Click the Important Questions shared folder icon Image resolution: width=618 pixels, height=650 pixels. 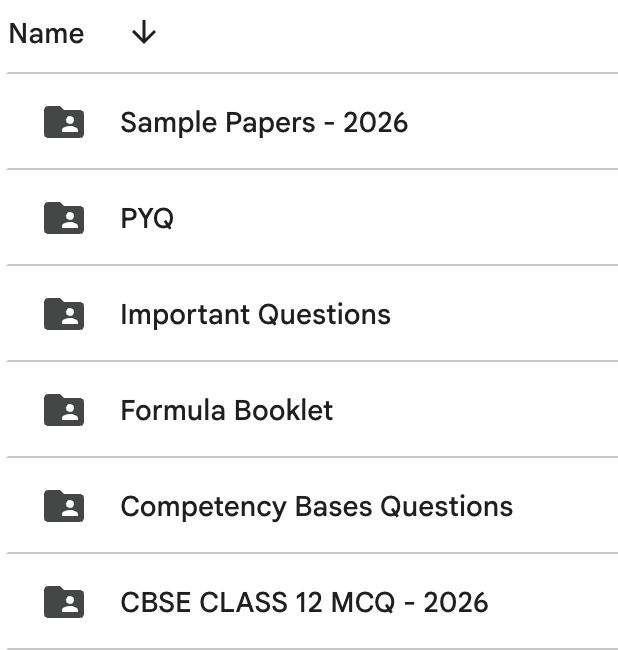64,314
